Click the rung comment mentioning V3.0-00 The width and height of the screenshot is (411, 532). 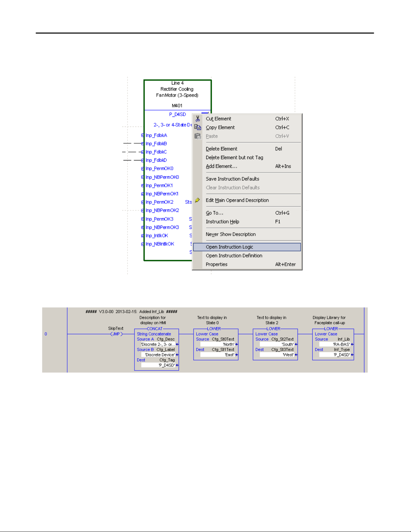coord(132,311)
